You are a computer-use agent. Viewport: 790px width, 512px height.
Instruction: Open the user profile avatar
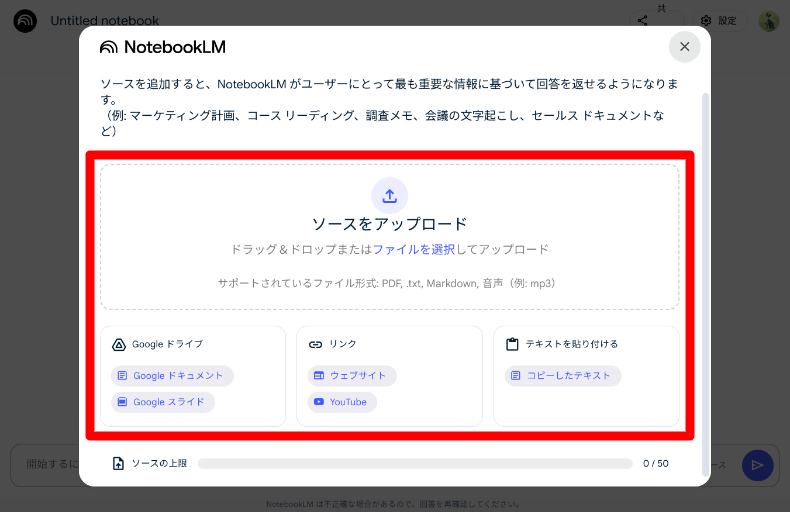tap(769, 21)
